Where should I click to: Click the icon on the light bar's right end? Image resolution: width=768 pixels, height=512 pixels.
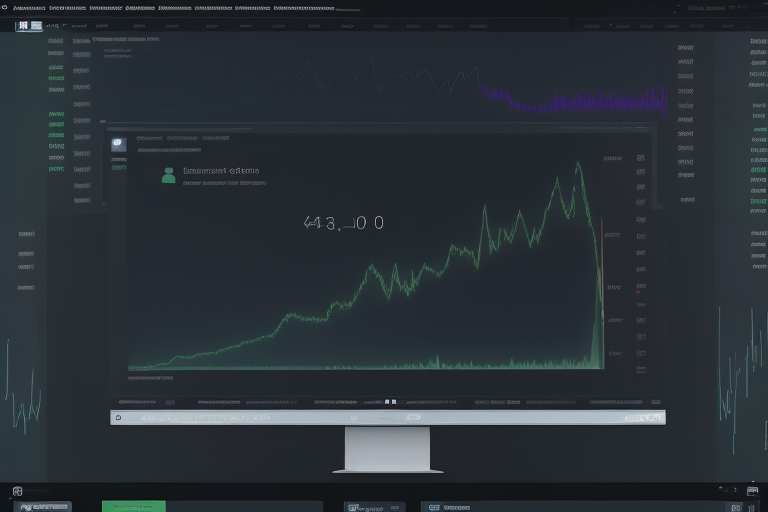[x=655, y=417]
